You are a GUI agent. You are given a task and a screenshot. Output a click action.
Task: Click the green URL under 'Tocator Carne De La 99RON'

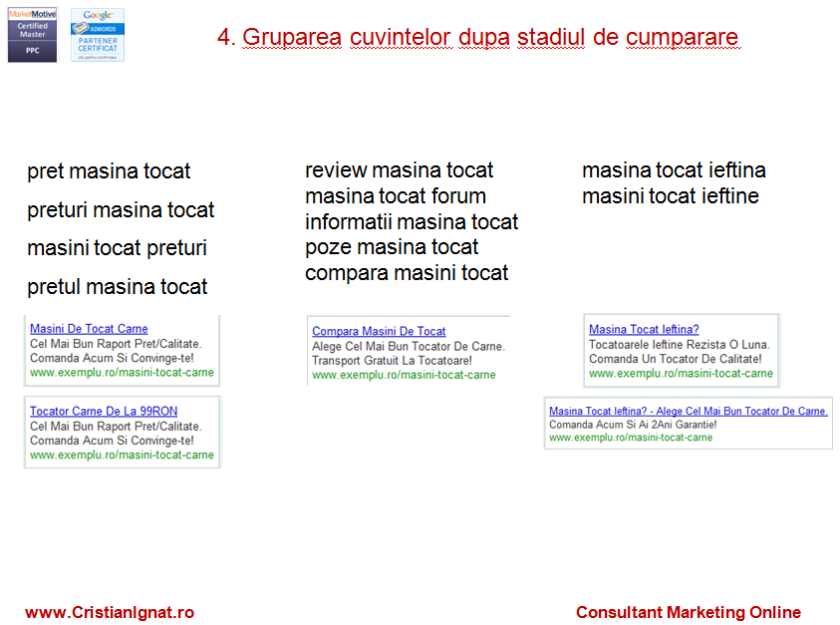pos(122,455)
